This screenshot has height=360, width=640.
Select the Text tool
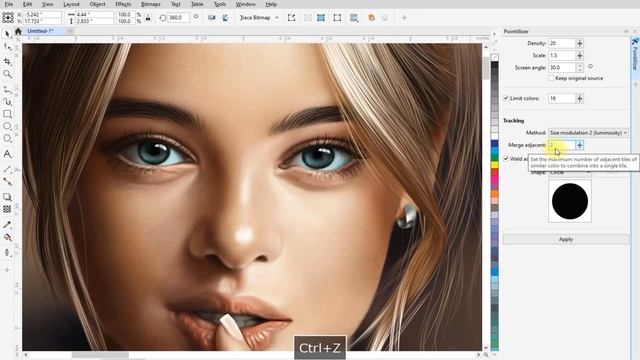click(7, 154)
